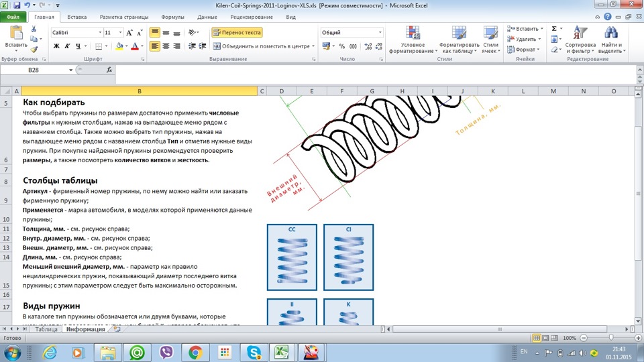Toggle top vertical alignment

click(155, 32)
